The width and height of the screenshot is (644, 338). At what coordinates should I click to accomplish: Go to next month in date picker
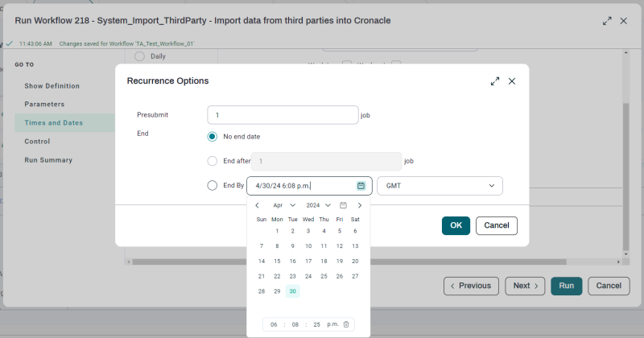coord(360,205)
